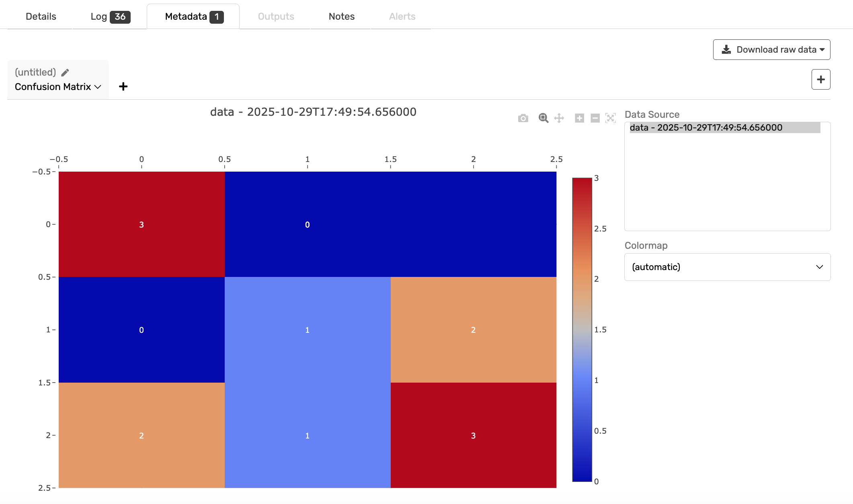The image size is (853, 504).
Task: Click the zoom in plus icon in plot toolbar
Action: (x=579, y=118)
